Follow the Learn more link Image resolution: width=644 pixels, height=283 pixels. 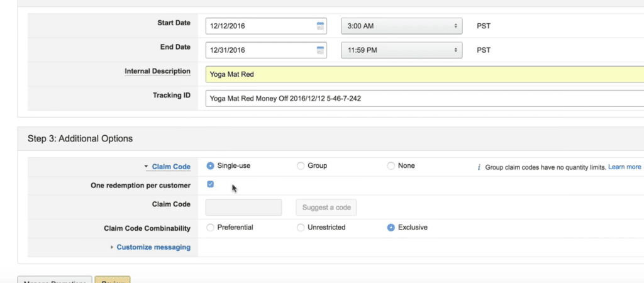pyautogui.click(x=625, y=167)
